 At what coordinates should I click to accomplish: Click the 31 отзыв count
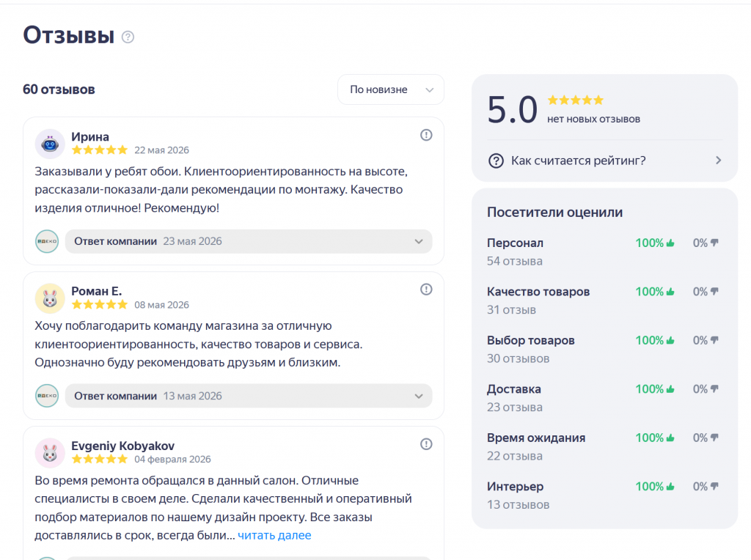coord(511,310)
